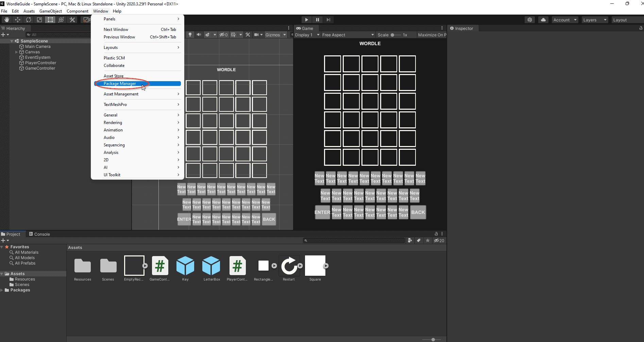Toggle Maximize On Play
This screenshot has height=342, width=644.
click(x=432, y=35)
